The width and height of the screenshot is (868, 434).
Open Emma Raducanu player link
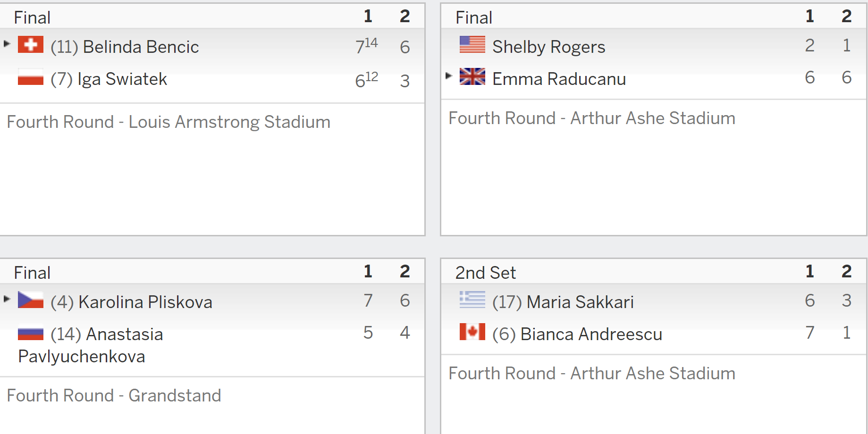[x=559, y=79]
